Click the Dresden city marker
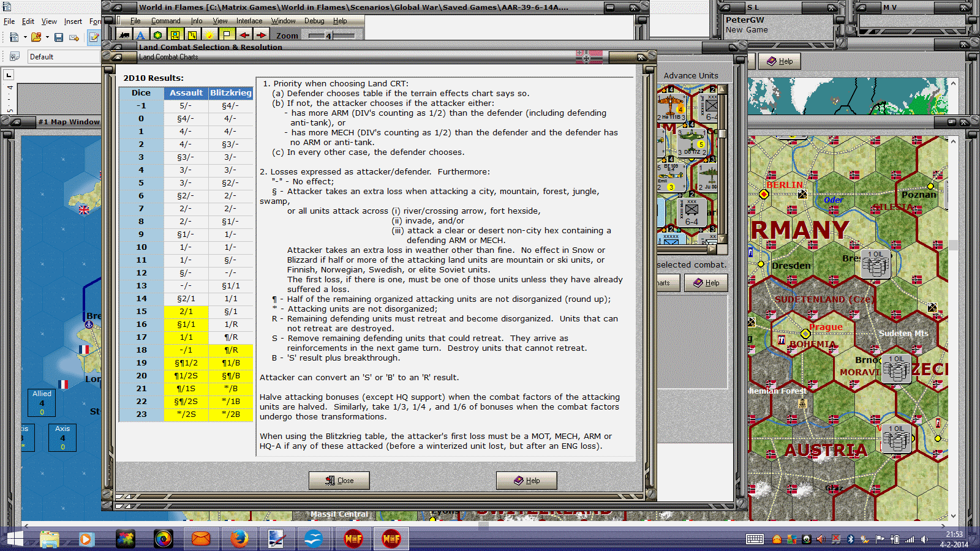The image size is (980, 551). 761,264
